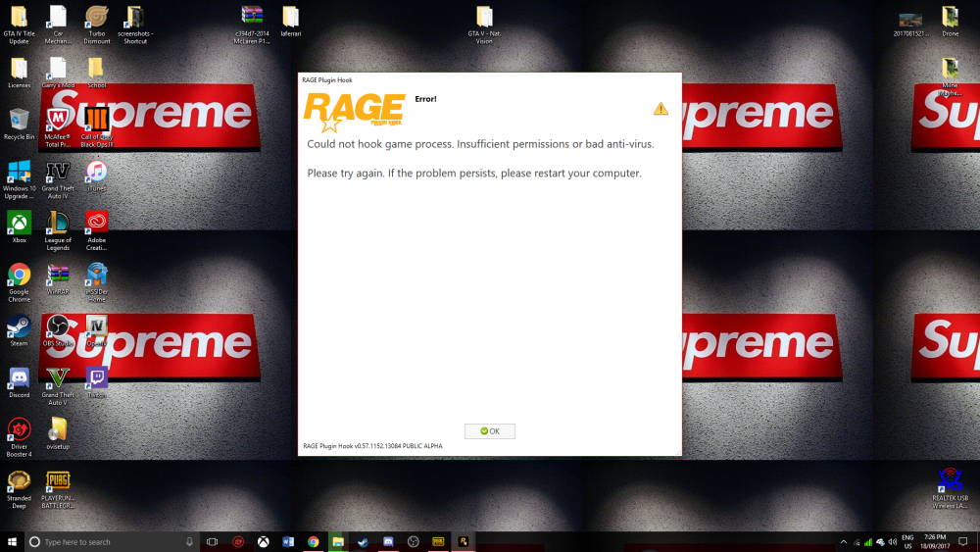This screenshot has height=552, width=980.
Task: Click the RAGE Plugin Hook logo
Action: coord(355,112)
